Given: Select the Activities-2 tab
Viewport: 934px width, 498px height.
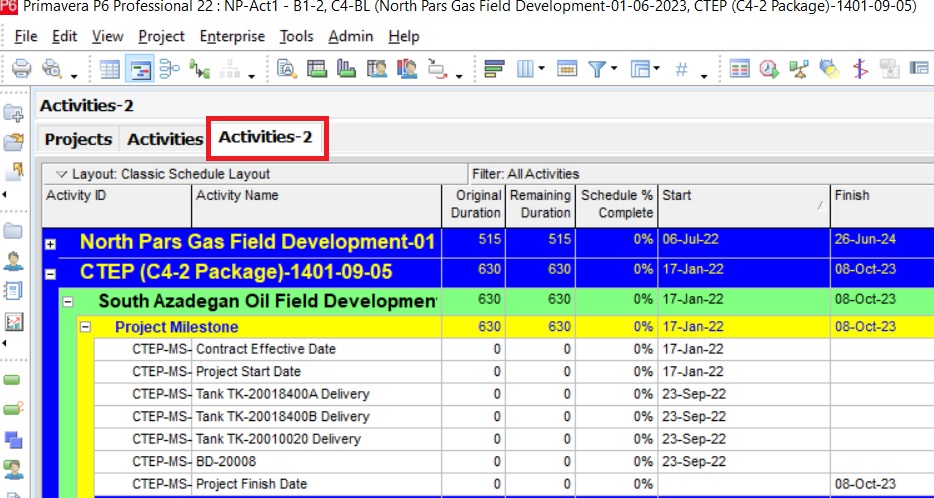Looking at the screenshot, I should [x=266, y=137].
